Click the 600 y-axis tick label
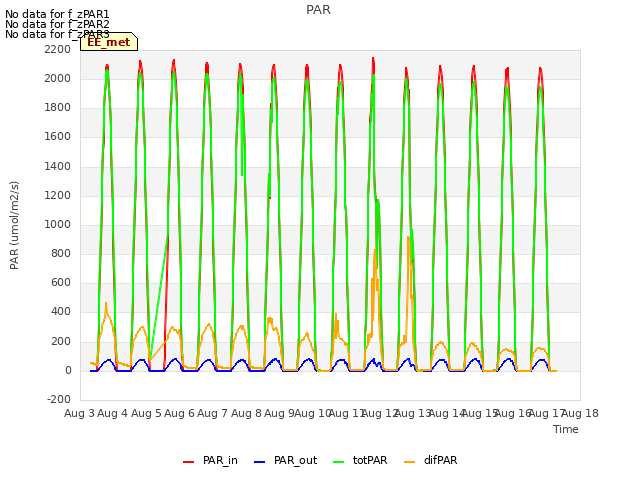This screenshot has width=640, height=480. 61,283
